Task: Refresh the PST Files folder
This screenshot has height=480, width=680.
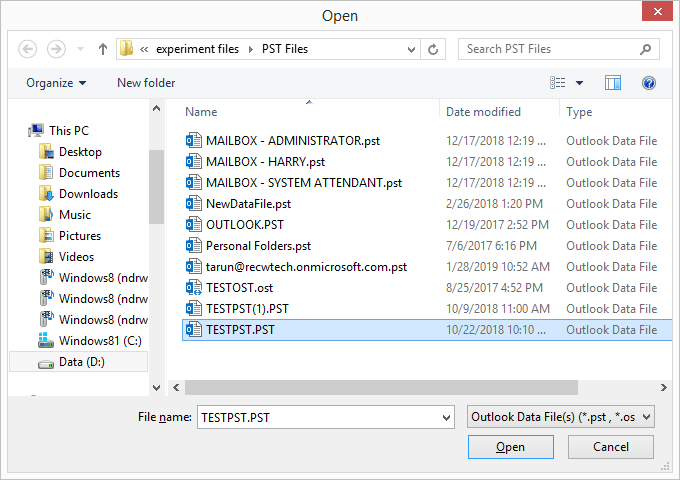Action: pos(433,49)
